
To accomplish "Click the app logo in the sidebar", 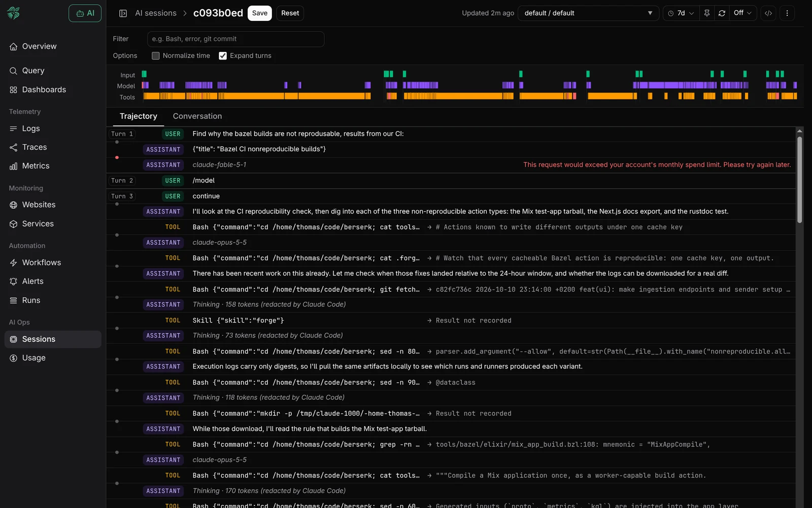I will 14,13.
